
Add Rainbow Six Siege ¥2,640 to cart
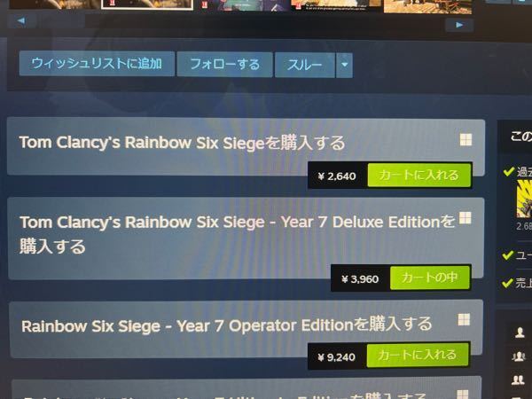tap(419, 175)
